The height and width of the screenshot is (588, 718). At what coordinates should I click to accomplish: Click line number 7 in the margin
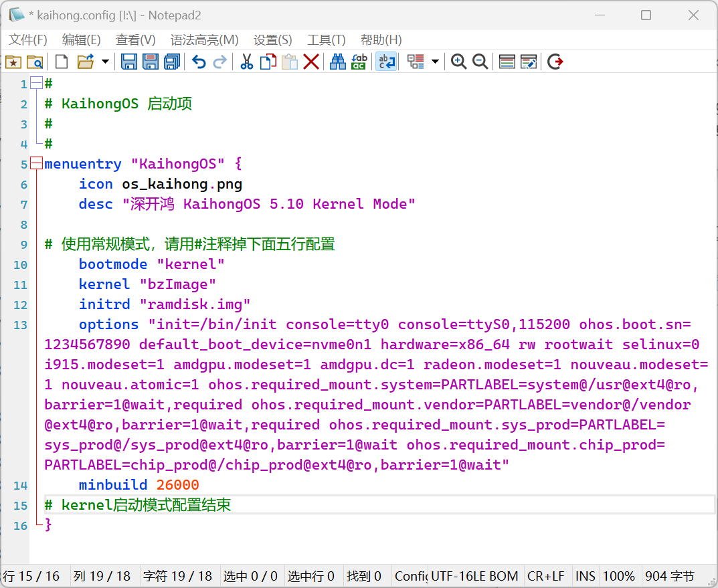[x=24, y=205]
